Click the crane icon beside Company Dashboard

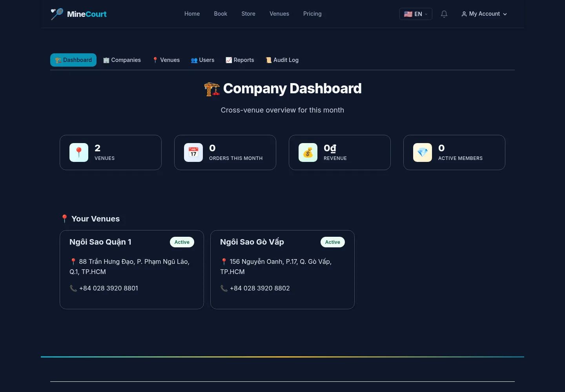(212, 89)
